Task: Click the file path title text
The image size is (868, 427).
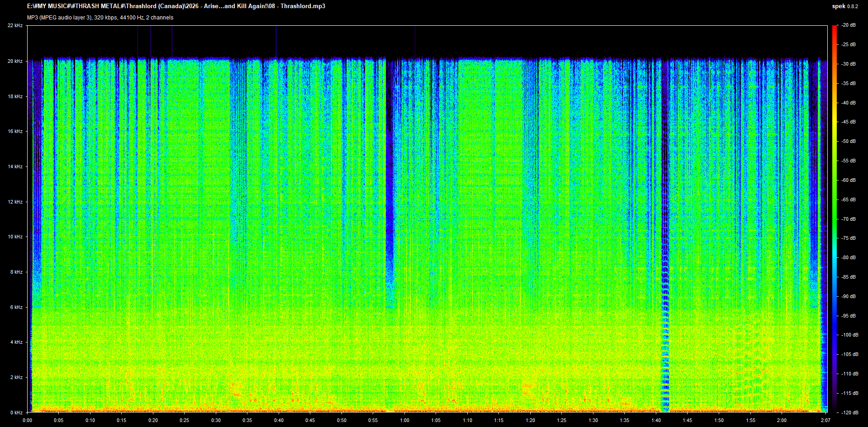Action: [176, 6]
